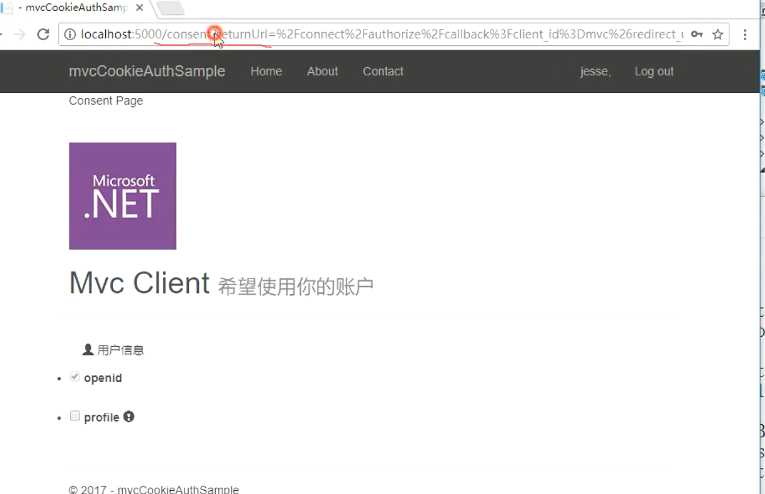Screen dimensions: 765x494
Task: Open site information icon in address bar
Action: point(70,34)
